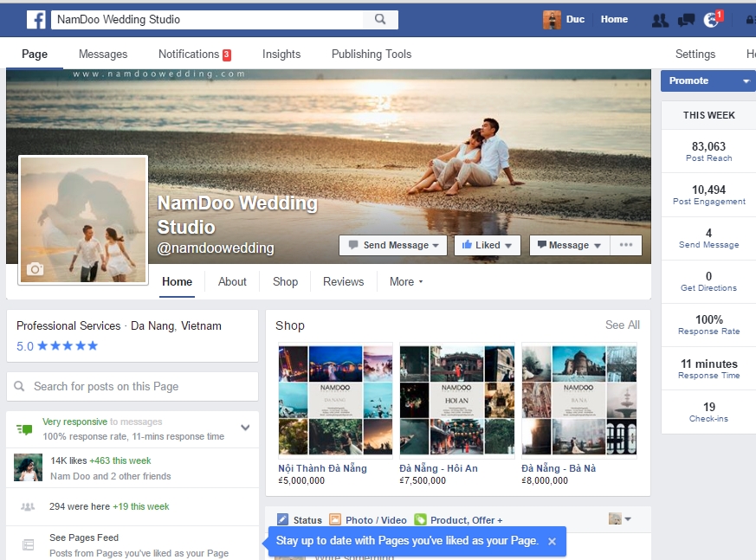Open the globe notifications icon
The width and height of the screenshot is (756, 560).
coord(711,20)
